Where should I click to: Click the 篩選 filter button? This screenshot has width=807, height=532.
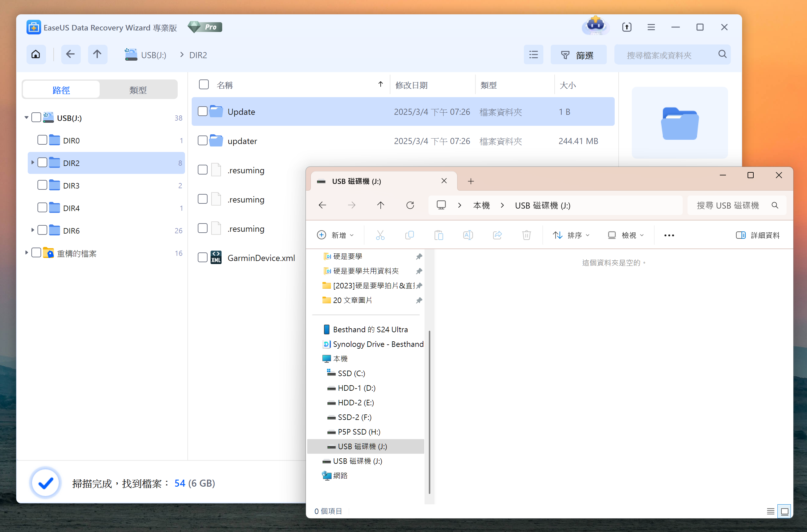578,55
